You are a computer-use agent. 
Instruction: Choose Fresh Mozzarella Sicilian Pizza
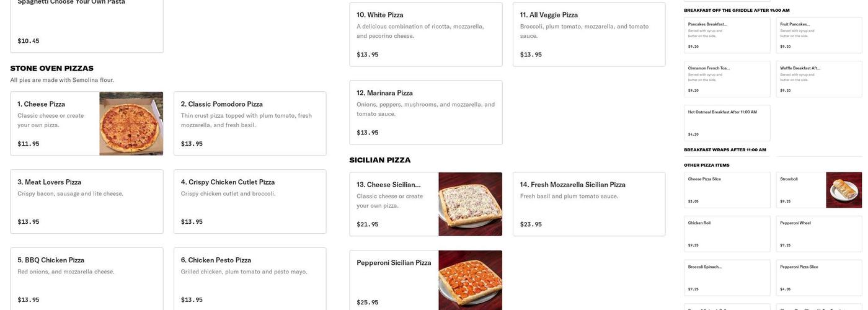point(588,204)
